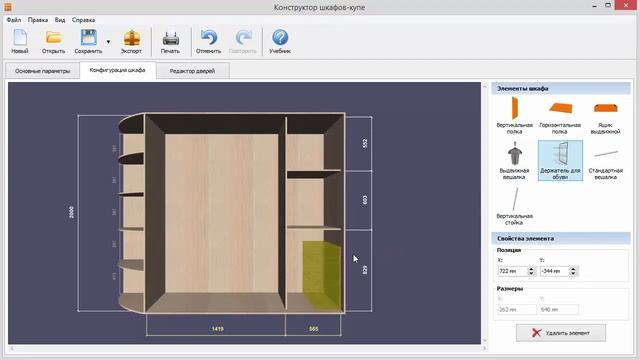Click the vertical scrollbar up arrow of the canvas
Image resolution: width=640 pixels, height=360 pixels.
[485, 86]
